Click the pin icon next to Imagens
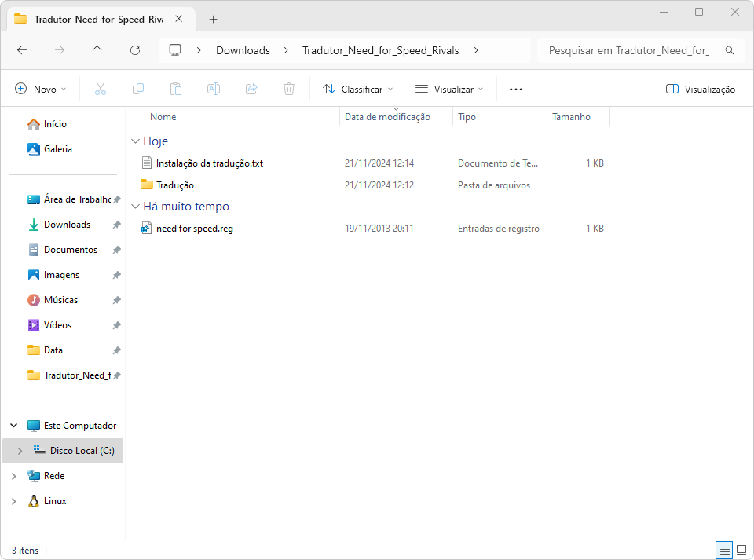754x560 pixels. point(116,275)
